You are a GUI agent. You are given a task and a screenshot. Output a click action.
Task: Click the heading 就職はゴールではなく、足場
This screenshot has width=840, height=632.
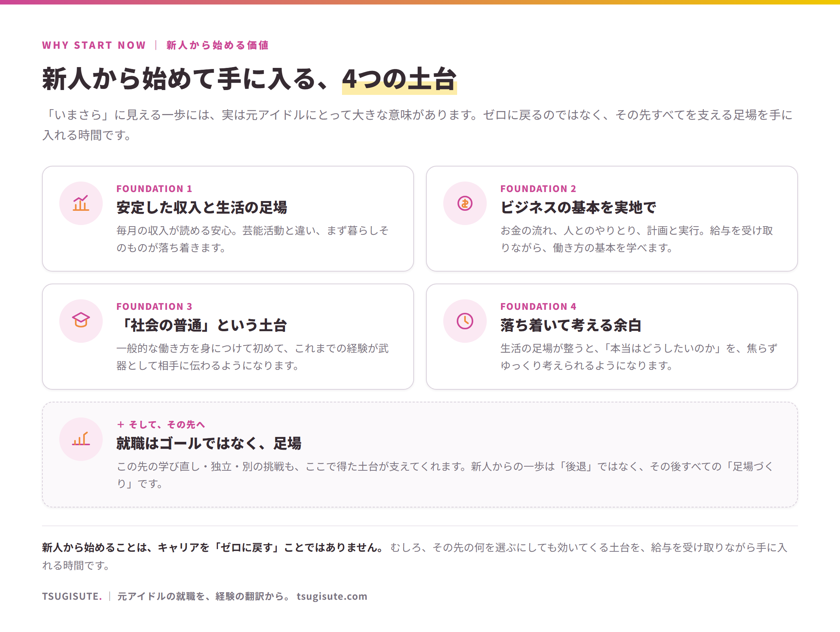point(209,443)
